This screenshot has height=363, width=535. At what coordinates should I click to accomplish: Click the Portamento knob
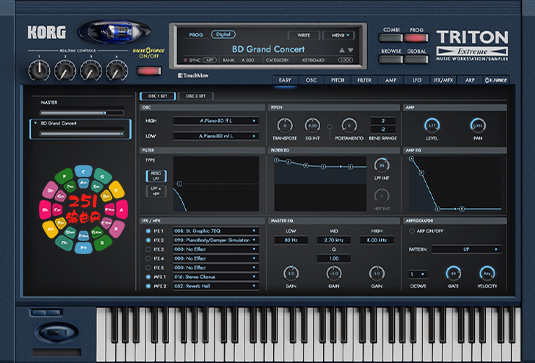(x=349, y=126)
